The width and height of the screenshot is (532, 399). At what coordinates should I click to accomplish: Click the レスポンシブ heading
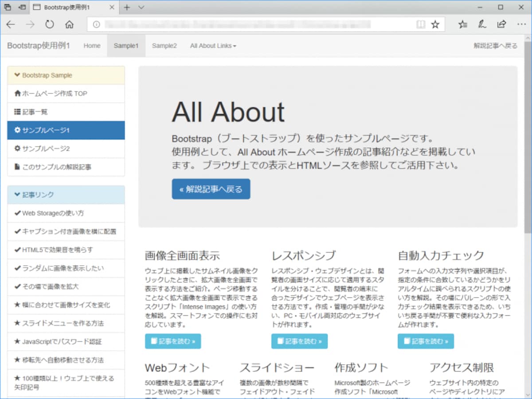coord(304,256)
